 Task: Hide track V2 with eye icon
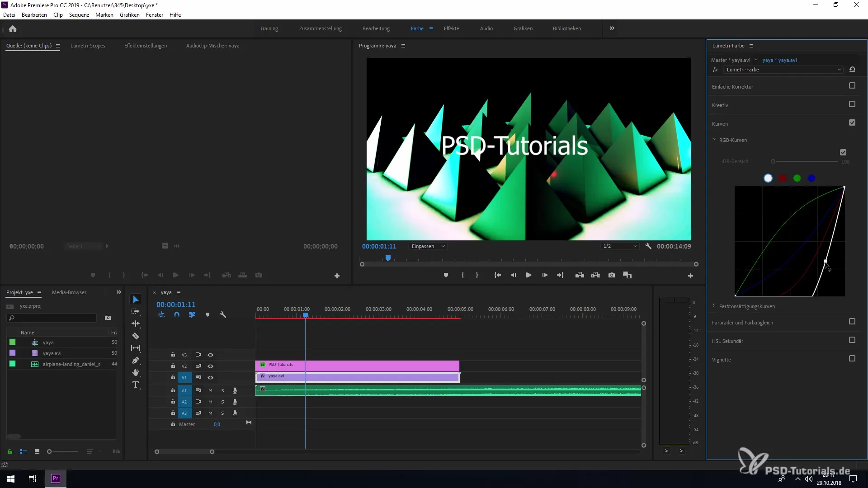pyautogui.click(x=210, y=366)
